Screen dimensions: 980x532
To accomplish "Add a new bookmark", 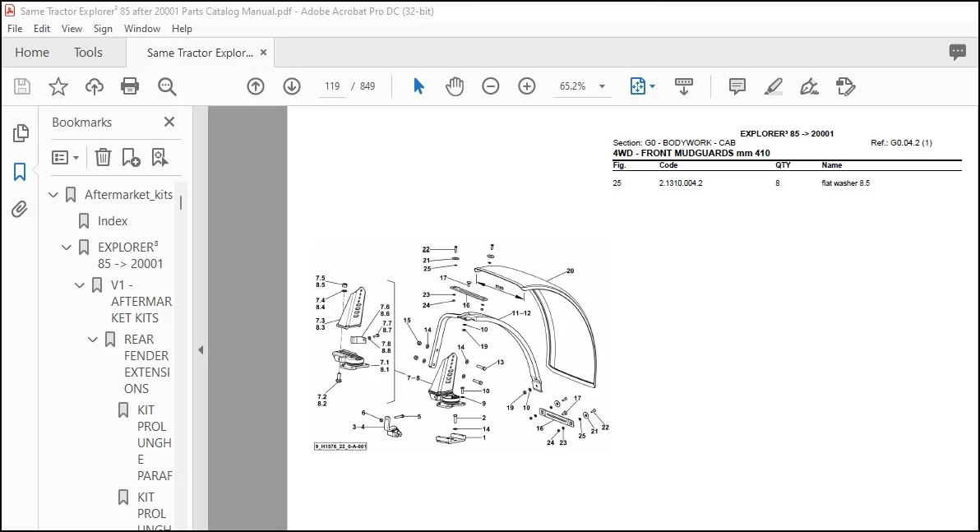I will tap(131, 158).
